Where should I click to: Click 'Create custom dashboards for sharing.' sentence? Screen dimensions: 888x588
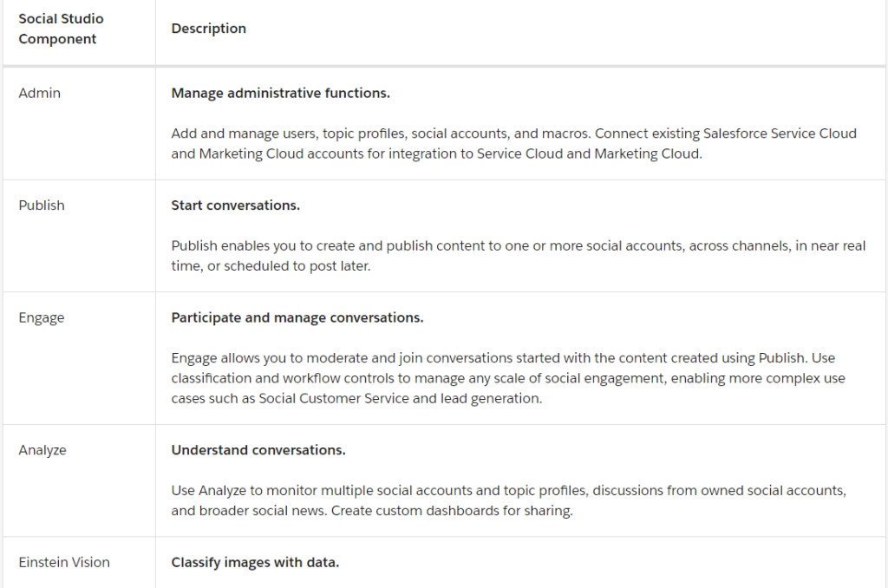449,511
